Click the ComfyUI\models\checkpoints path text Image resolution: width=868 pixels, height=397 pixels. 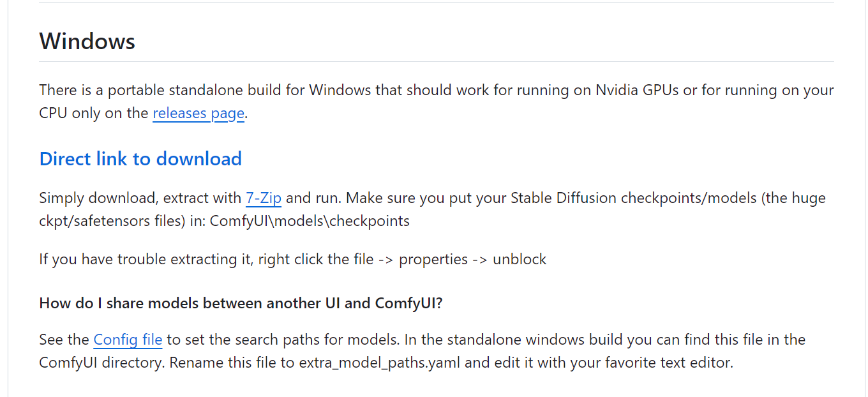(310, 221)
